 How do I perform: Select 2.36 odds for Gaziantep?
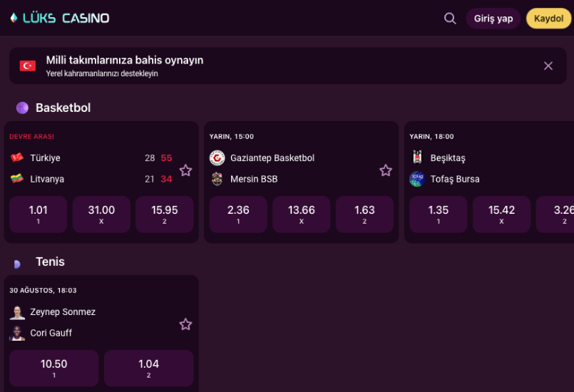coord(238,215)
